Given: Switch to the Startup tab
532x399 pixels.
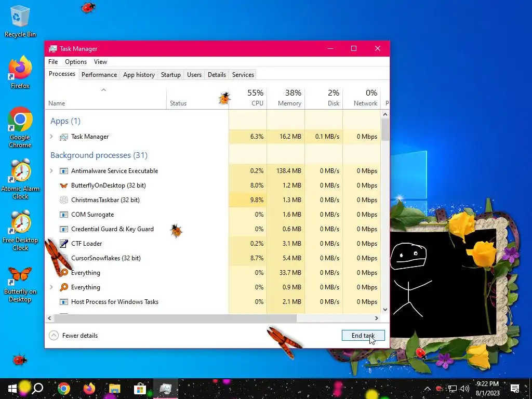Looking at the screenshot, I should pyautogui.click(x=170, y=75).
